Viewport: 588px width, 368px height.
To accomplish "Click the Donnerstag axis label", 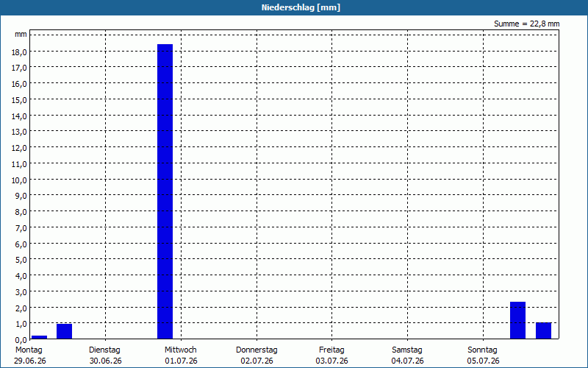I will [x=257, y=350].
